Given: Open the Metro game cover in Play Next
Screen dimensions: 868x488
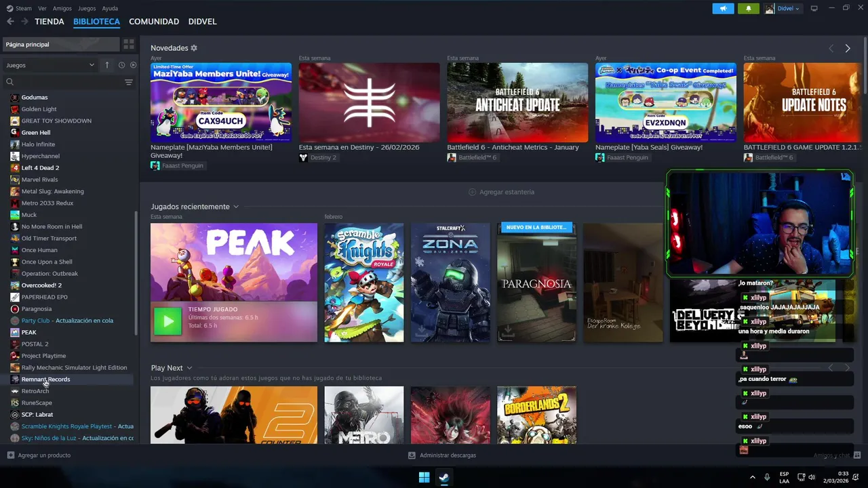Looking at the screenshot, I should click(x=363, y=415).
